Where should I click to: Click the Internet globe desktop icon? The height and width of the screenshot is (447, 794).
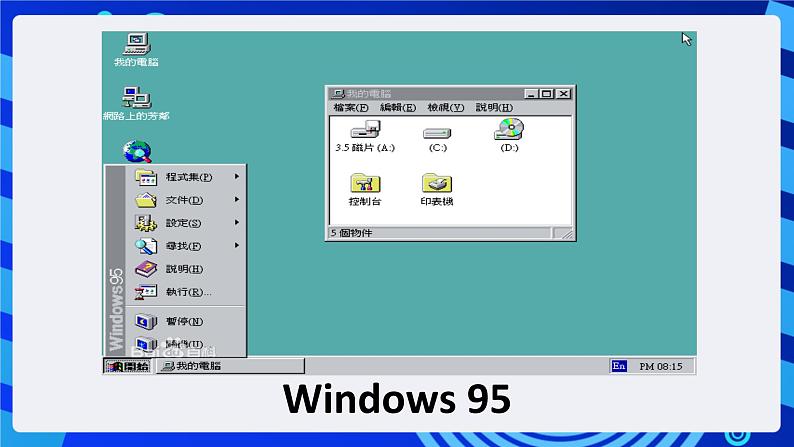click(136, 151)
